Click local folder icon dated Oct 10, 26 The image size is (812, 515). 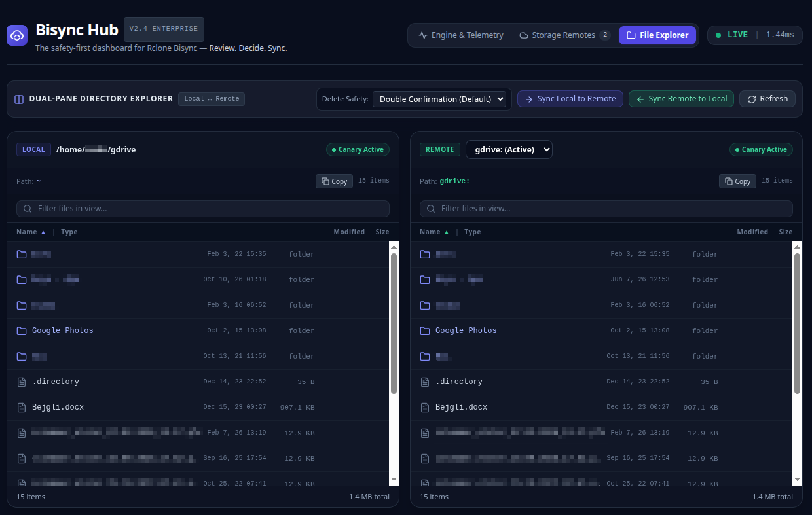tap(22, 279)
